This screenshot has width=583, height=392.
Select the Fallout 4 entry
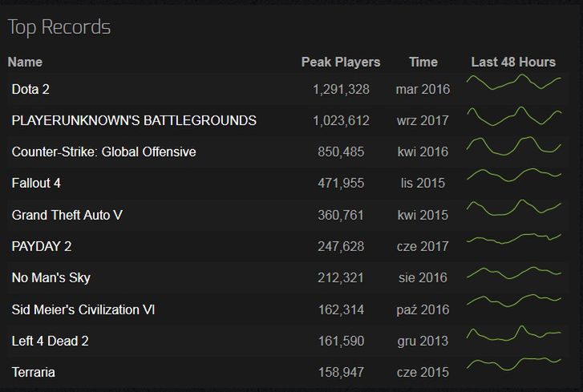[36, 183]
